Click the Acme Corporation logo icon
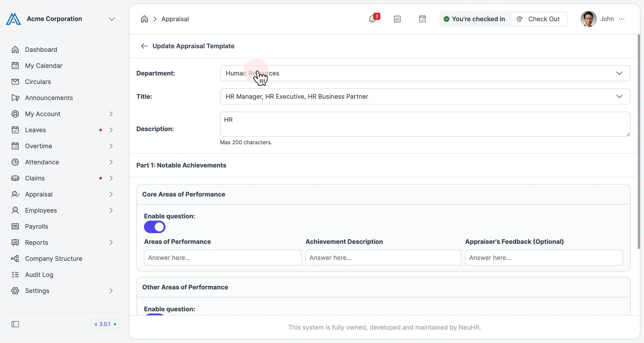 click(x=13, y=19)
